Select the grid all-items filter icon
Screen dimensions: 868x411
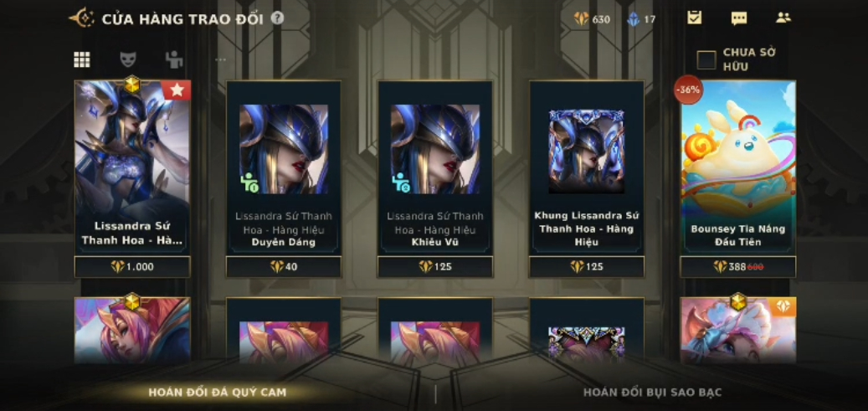82,59
